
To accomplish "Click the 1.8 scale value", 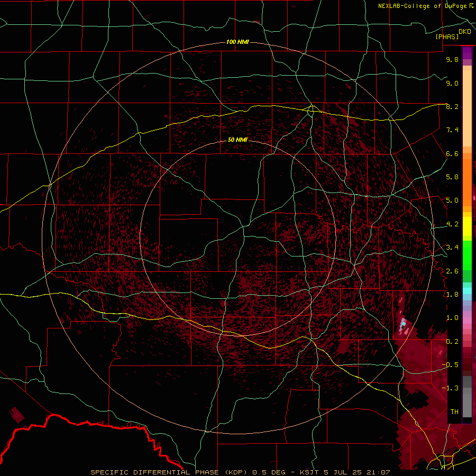I will pyautogui.click(x=452, y=295).
